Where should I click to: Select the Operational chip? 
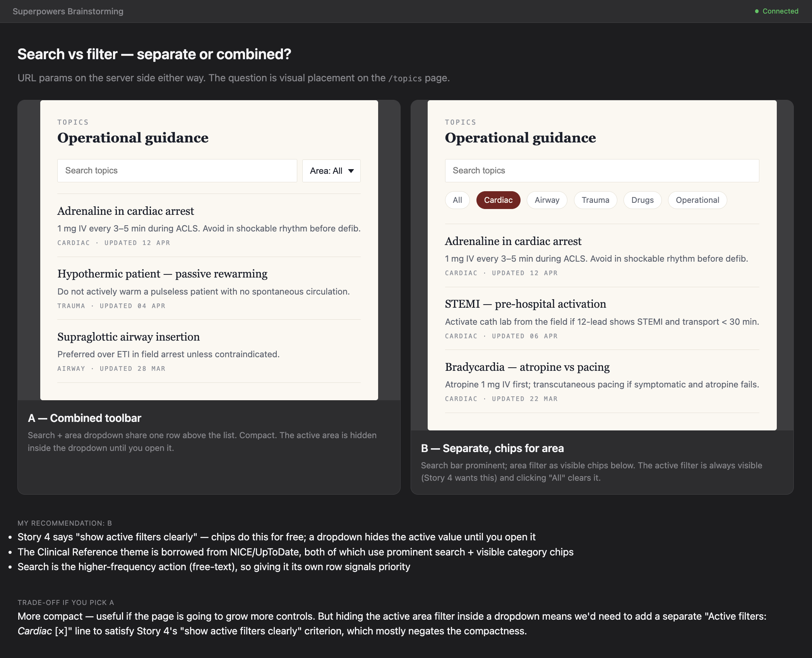(x=697, y=200)
